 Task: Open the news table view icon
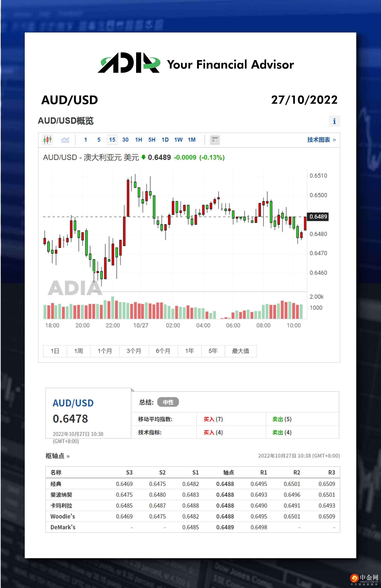(215, 140)
